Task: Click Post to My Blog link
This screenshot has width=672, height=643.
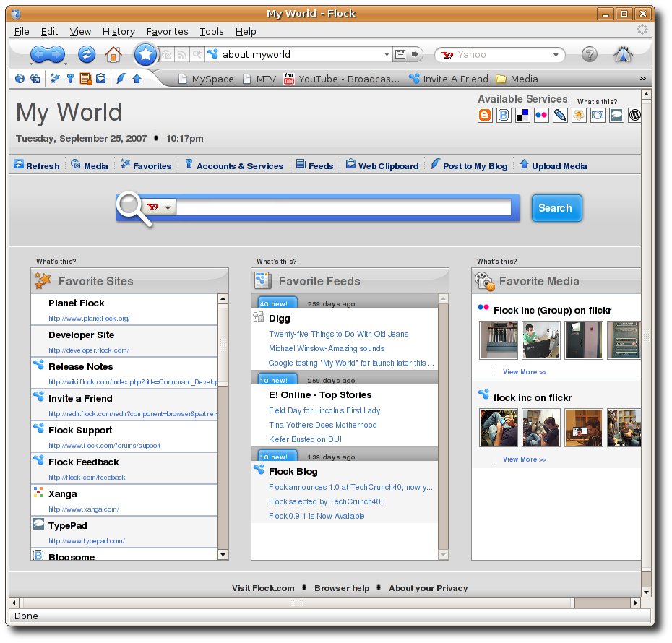Action: pyautogui.click(x=469, y=165)
